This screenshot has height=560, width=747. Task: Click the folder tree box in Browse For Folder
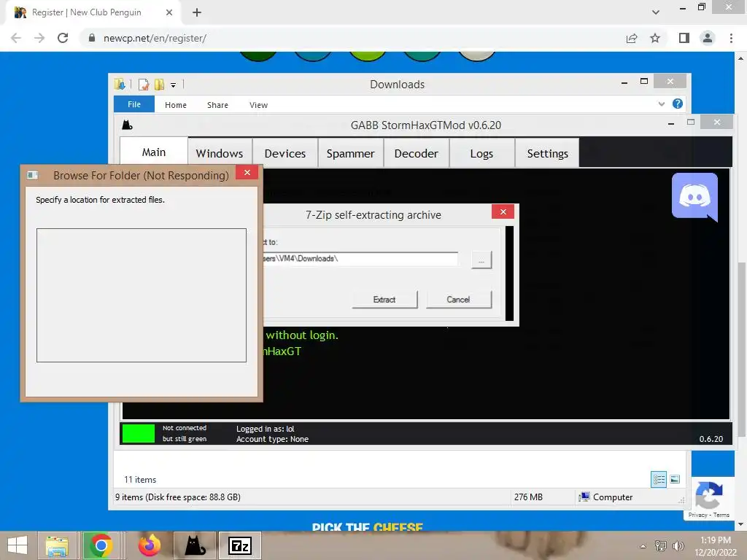pos(142,295)
